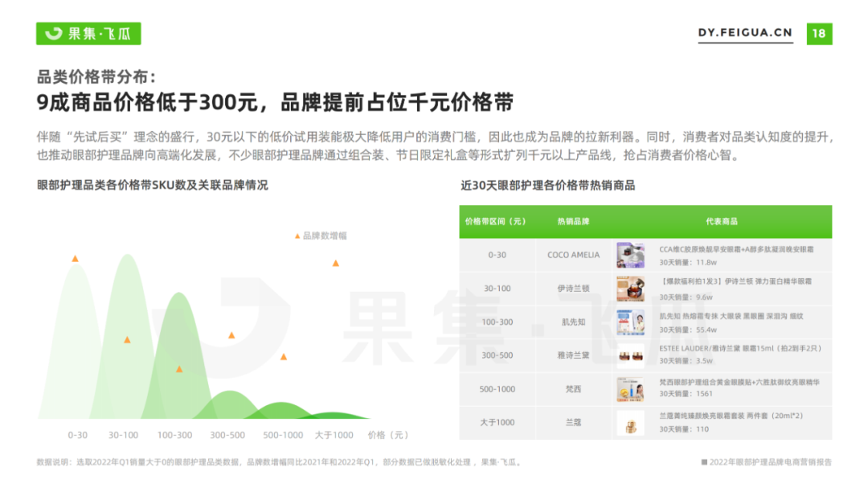Click the 品类价格带分布： subtitle
The image size is (868, 488).
97,76
